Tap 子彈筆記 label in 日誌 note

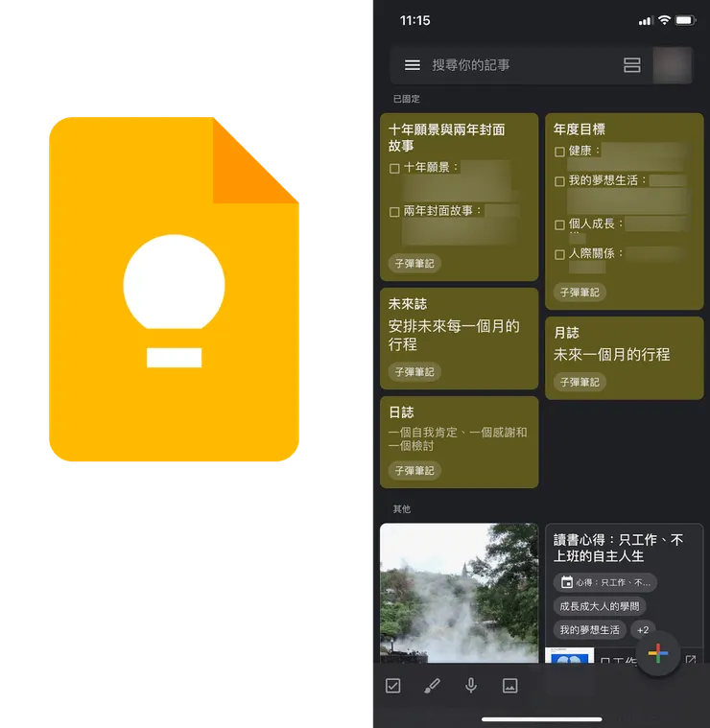coord(414,470)
